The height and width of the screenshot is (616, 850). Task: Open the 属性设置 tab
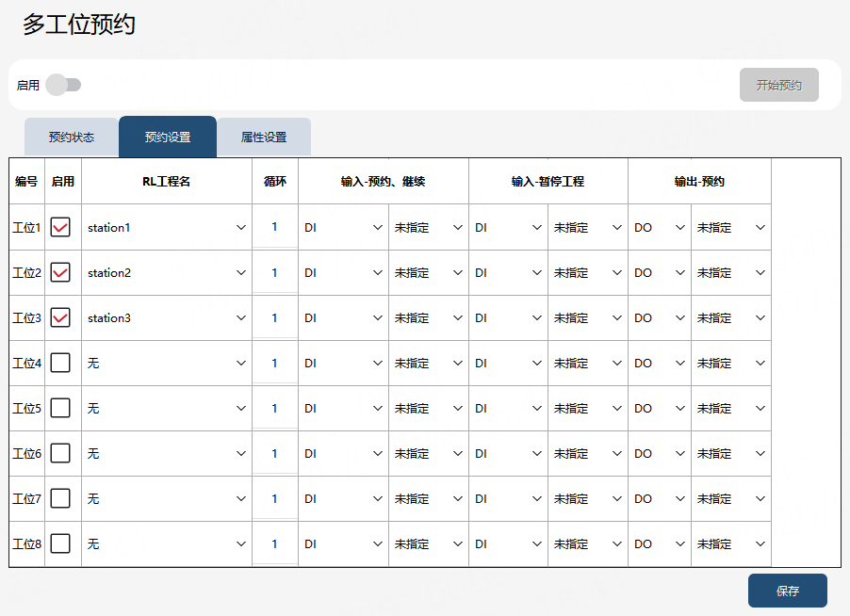(264, 138)
